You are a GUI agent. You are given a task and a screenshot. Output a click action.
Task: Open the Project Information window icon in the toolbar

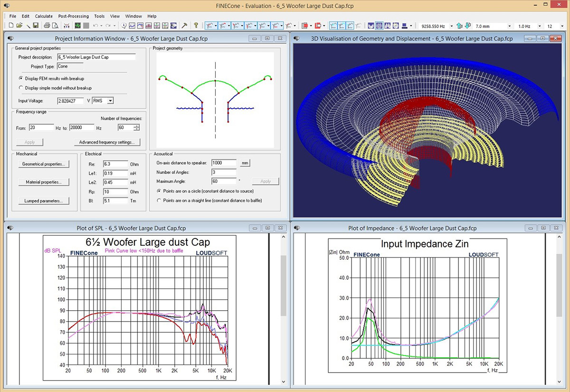[123, 25]
